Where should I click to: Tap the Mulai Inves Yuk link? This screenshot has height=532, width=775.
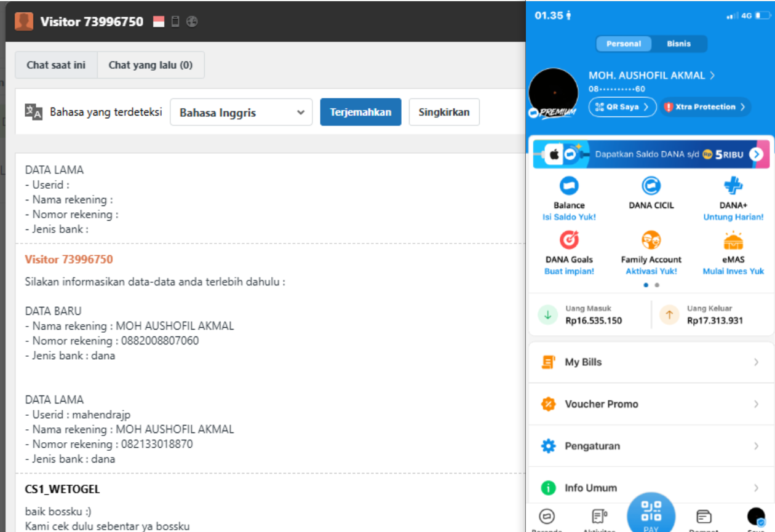(733, 271)
